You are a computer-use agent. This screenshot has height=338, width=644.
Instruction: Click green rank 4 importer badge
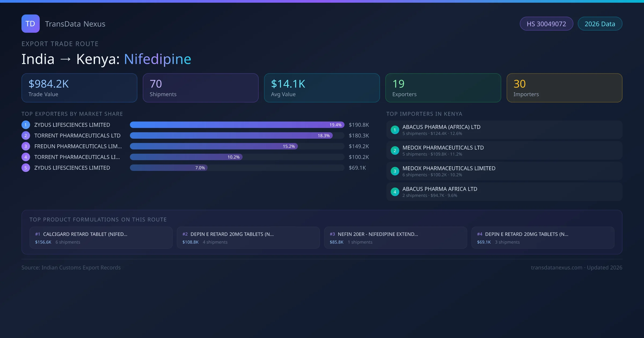click(x=395, y=192)
